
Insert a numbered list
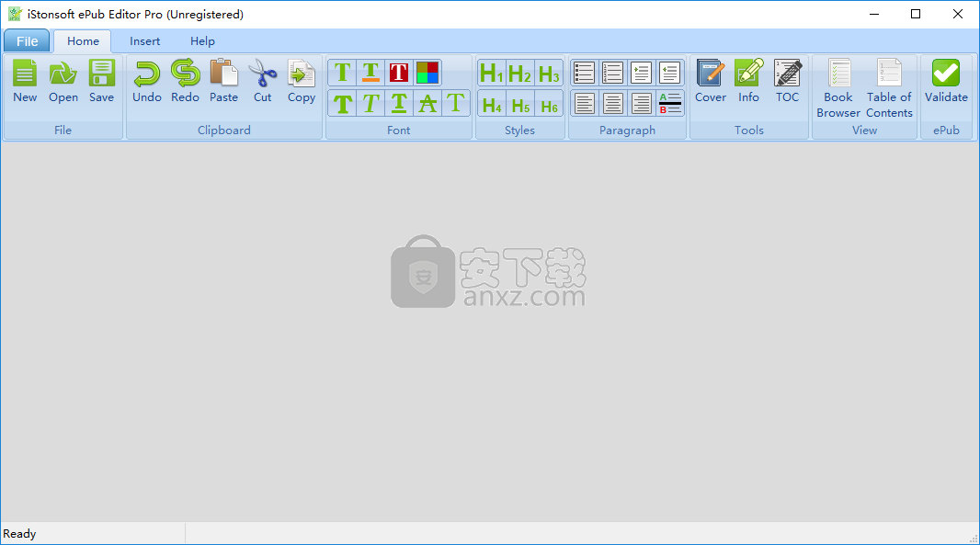[612, 74]
